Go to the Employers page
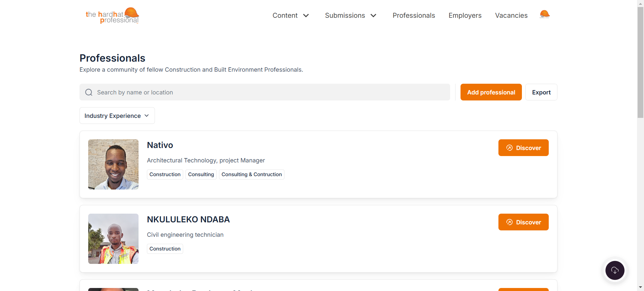This screenshot has height=291, width=644. (x=465, y=15)
